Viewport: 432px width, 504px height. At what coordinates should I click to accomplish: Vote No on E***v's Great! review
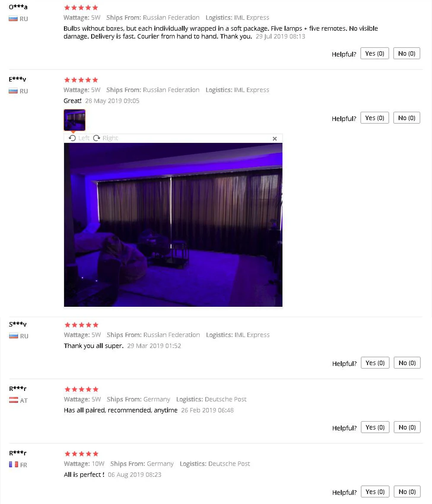click(x=407, y=118)
